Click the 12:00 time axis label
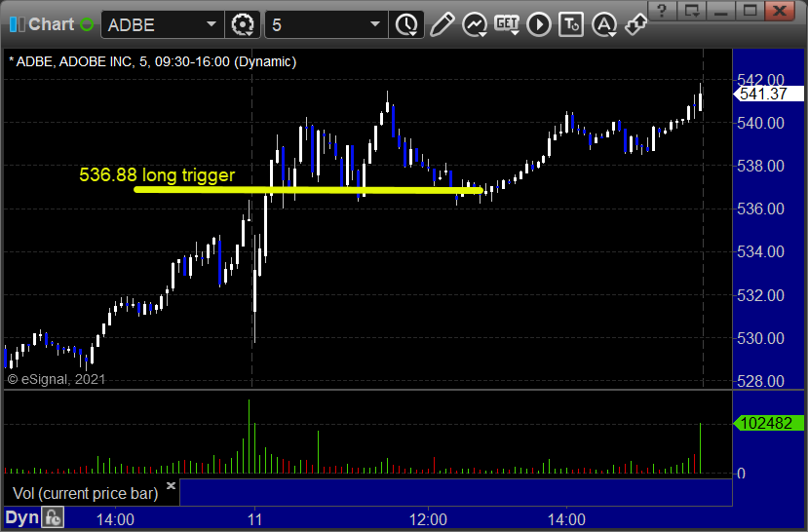This screenshot has width=808, height=532. coord(428,518)
